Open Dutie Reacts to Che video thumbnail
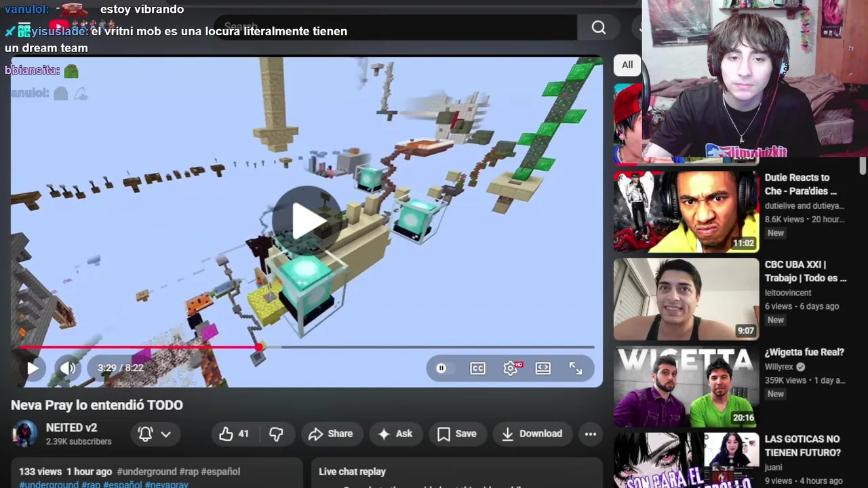This screenshot has height=488, width=868. pyautogui.click(x=686, y=211)
